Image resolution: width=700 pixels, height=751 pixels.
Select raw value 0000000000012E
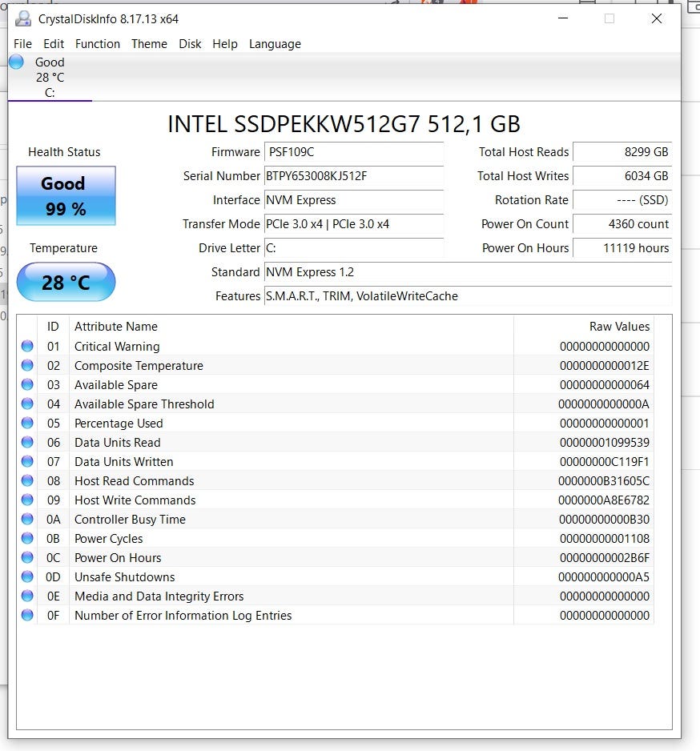pyautogui.click(x=604, y=365)
